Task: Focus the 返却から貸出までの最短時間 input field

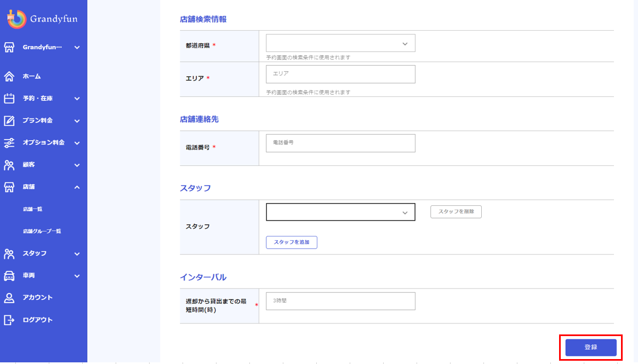Action: point(340,301)
